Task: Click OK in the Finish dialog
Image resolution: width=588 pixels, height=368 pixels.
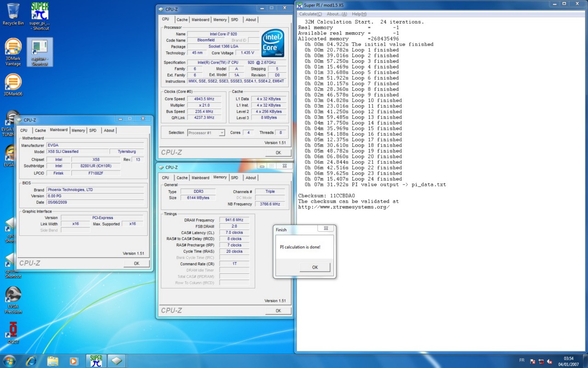Action: point(315,267)
